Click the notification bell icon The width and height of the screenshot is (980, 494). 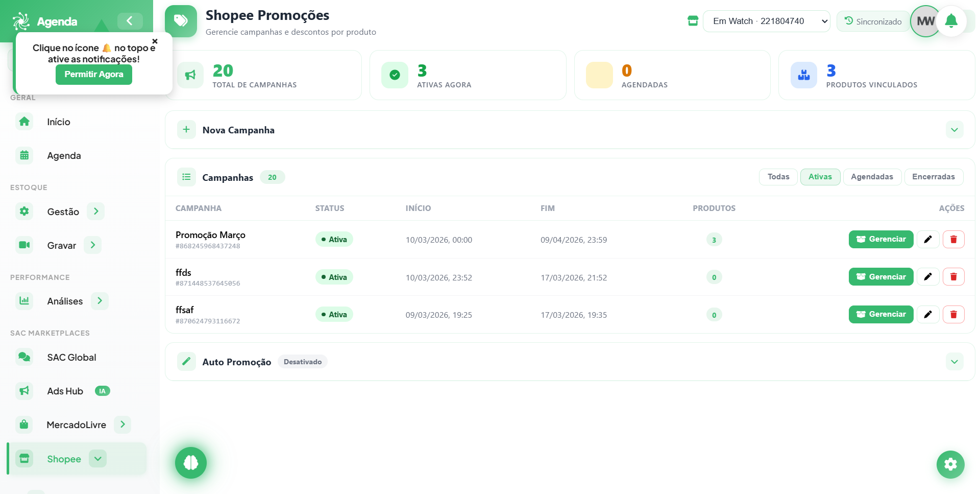951,21
